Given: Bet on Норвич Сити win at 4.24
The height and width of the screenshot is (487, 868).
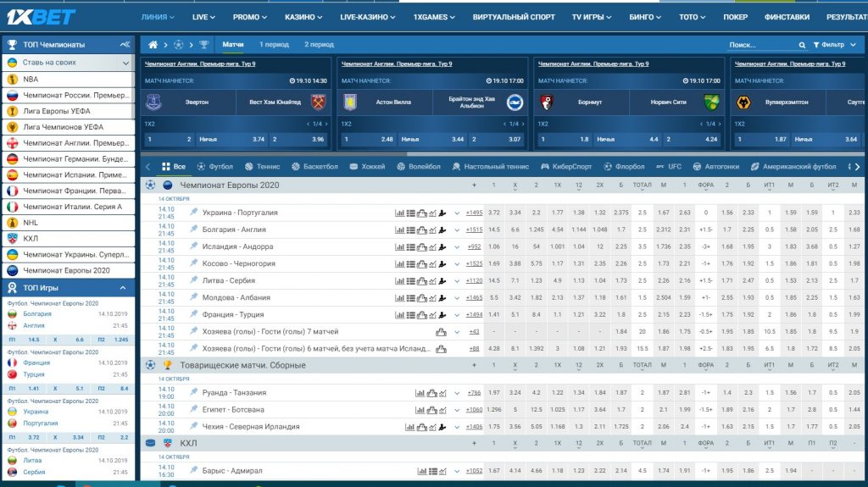Looking at the screenshot, I should coord(692,140).
